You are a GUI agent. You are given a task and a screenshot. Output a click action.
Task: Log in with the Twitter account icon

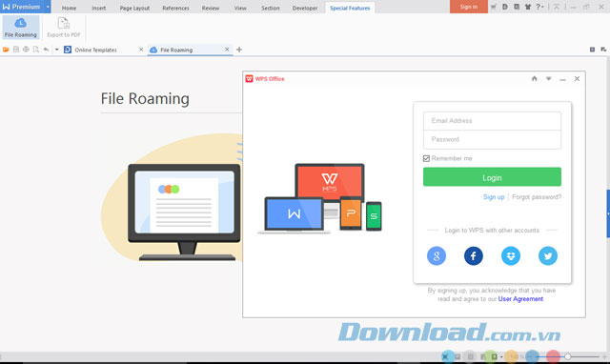tap(548, 256)
